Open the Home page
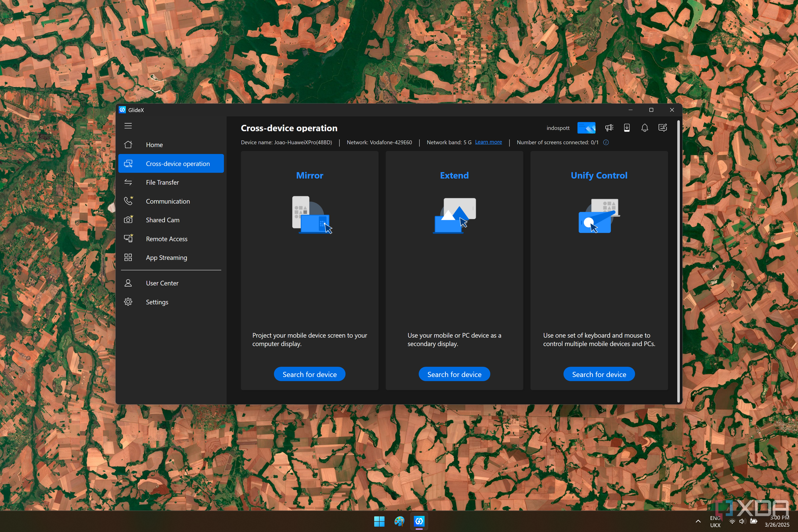Viewport: 798px width, 532px height. [171, 145]
